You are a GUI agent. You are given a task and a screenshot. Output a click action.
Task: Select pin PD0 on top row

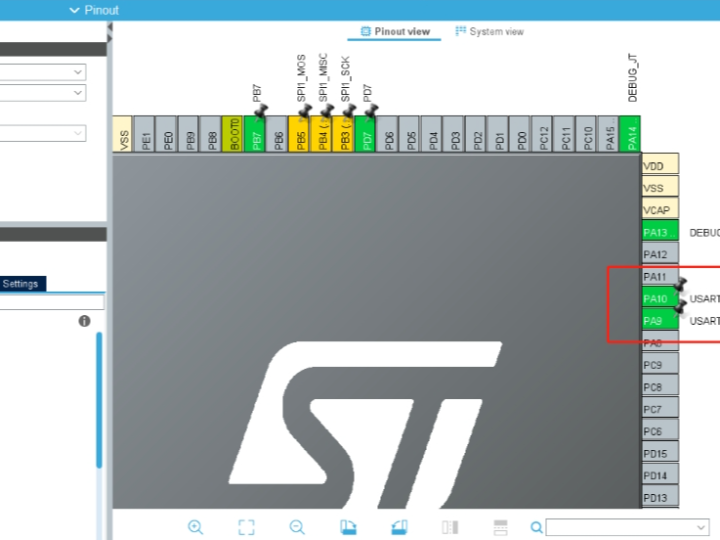tap(520, 134)
